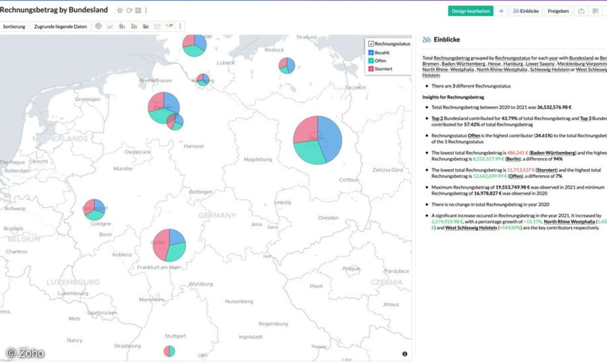Click the pie chart over Kiel

(195, 44)
